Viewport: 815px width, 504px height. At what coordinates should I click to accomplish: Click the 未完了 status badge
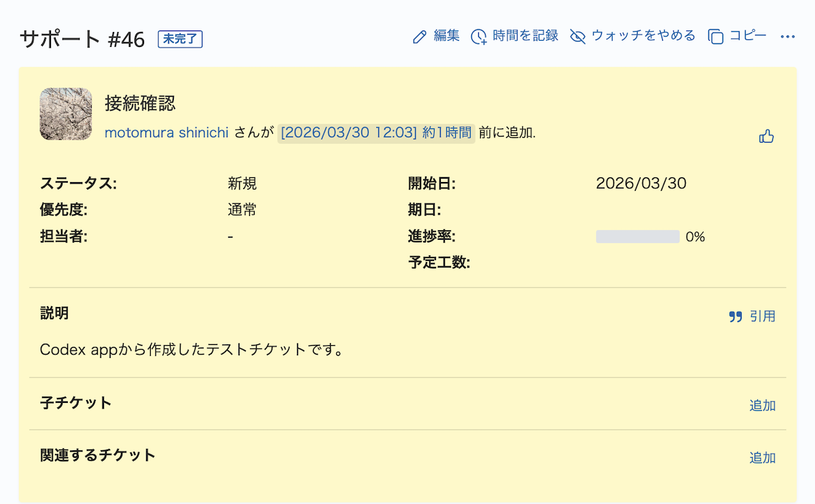(180, 39)
